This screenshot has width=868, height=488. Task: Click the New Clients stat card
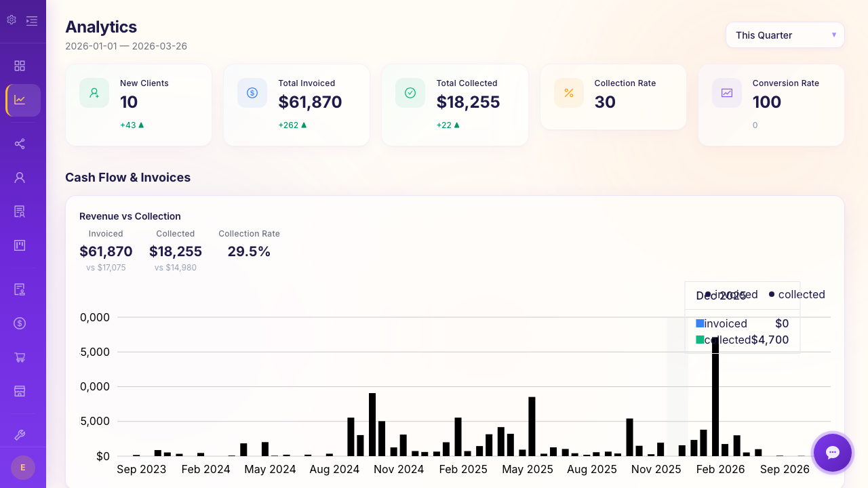138,105
